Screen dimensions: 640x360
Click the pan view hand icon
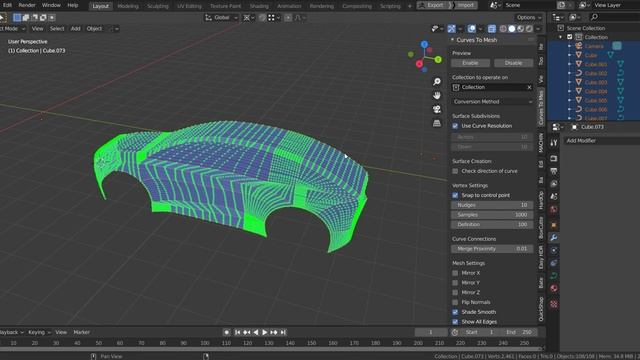437,96
